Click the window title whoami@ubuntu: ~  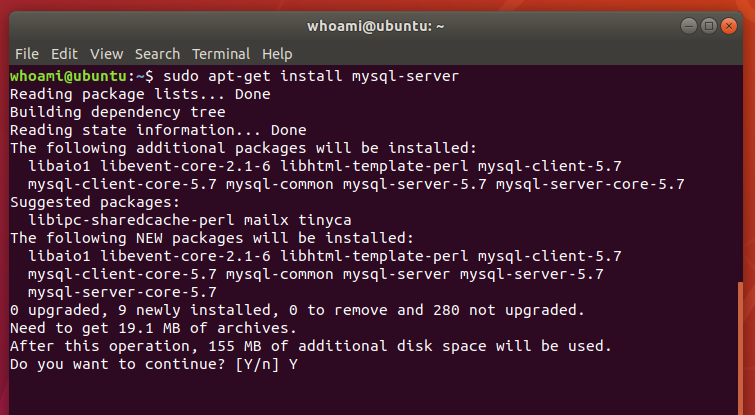click(x=377, y=25)
